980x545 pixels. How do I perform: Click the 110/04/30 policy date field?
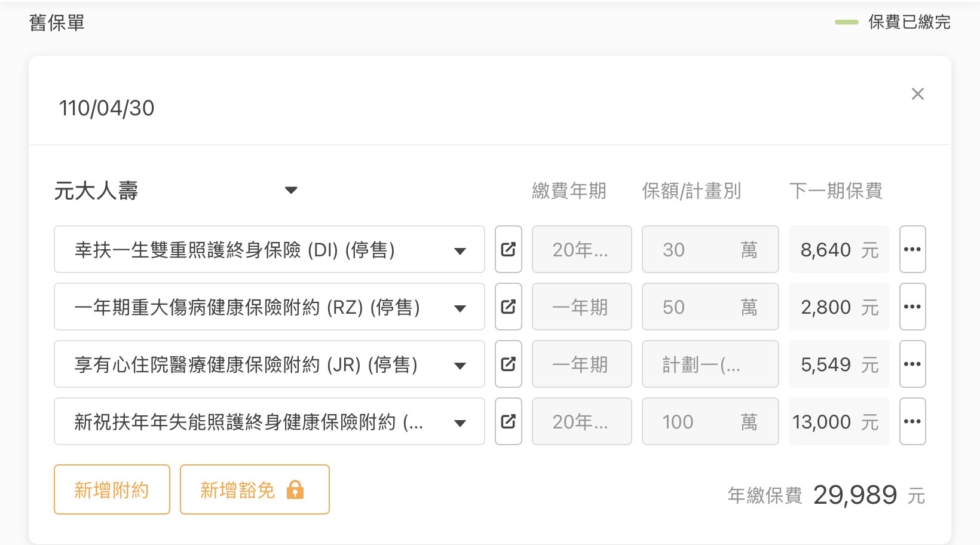coord(107,108)
